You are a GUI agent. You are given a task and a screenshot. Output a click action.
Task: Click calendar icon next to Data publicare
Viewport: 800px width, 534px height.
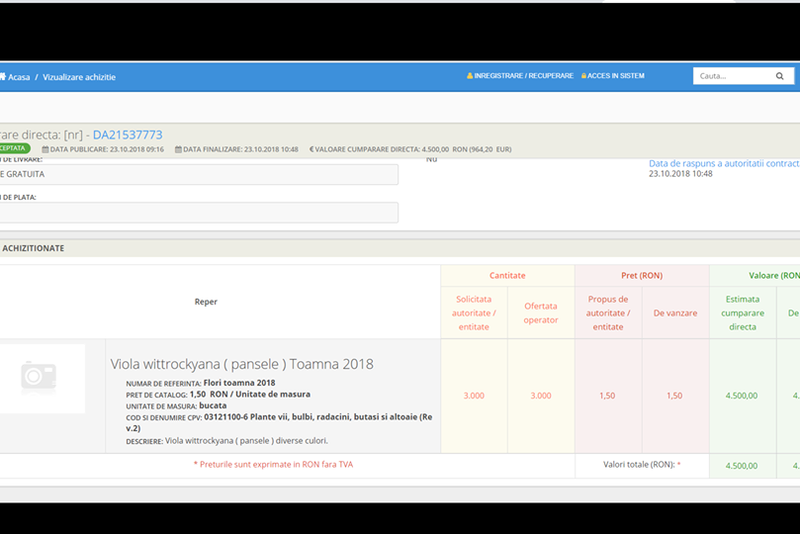[x=45, y=149]
